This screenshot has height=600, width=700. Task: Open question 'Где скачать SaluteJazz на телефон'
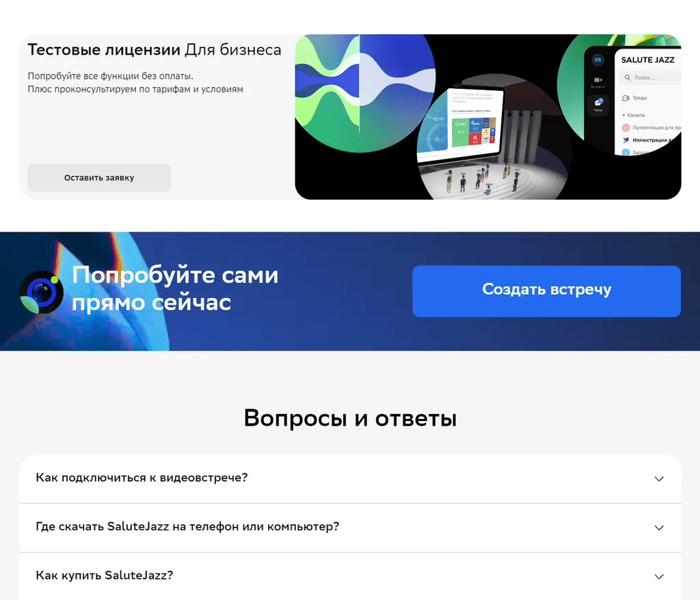click(187, 527)
